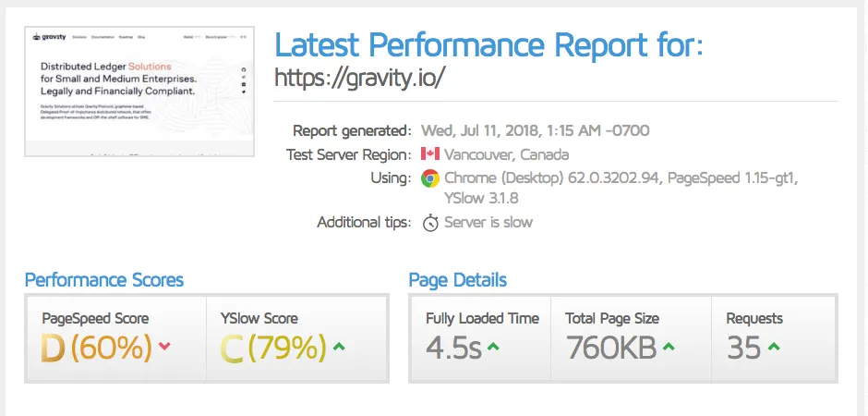This screenshot has width=868, height=416.
Task: Click the Vancouver, Canada region text
Action: point(507,154)
